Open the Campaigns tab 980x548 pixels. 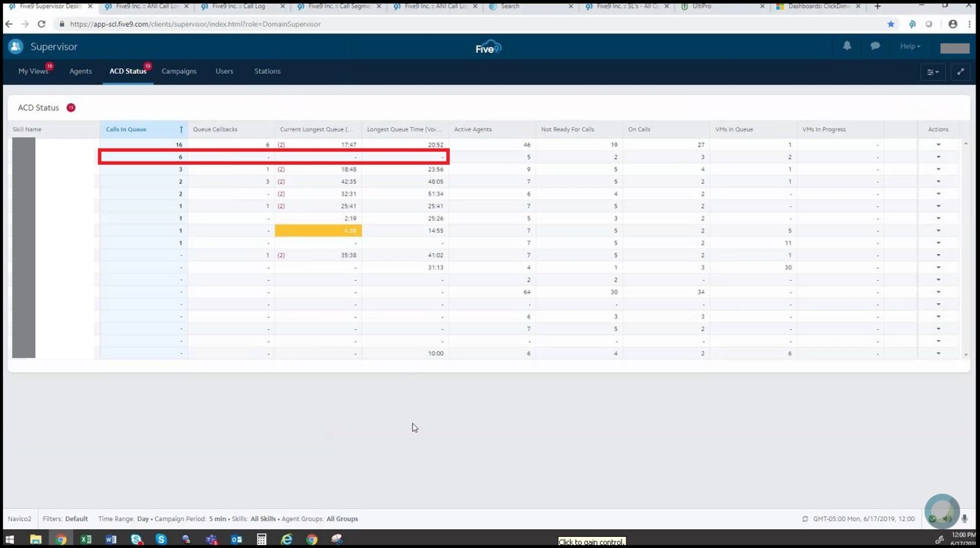tap(179, 71)
